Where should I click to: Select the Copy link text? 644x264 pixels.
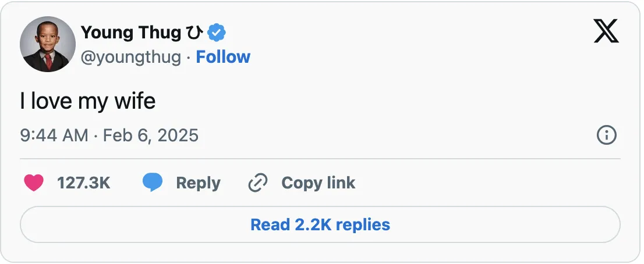(x=318, y=183)
